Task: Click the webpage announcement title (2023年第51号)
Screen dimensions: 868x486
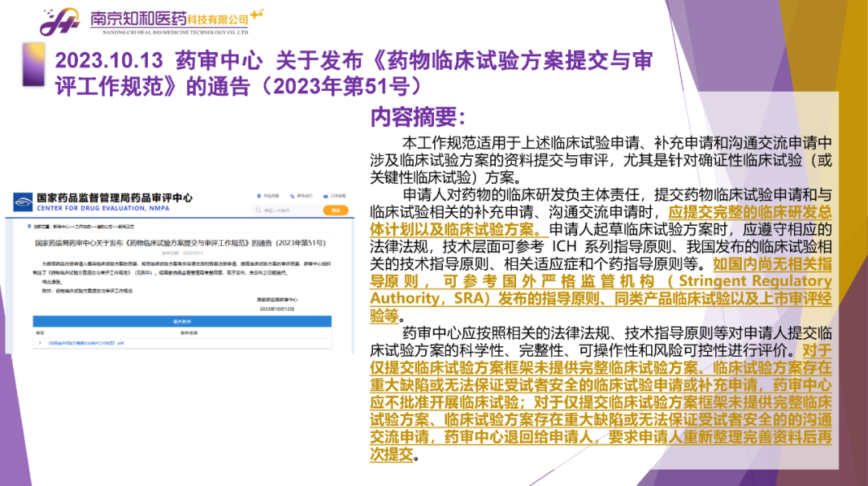Action: click(180, 242)
